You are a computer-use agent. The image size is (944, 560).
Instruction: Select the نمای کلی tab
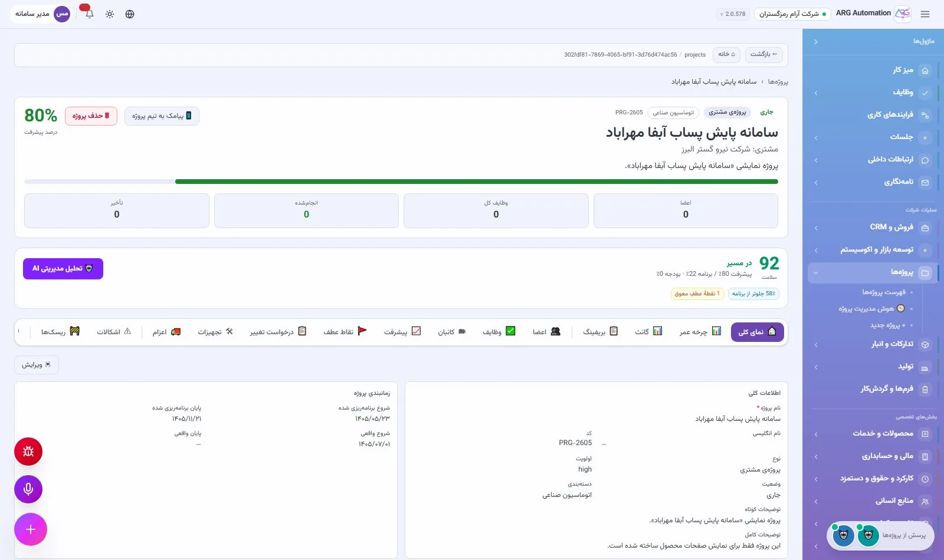pyautogui.click(x=757, y=332)
